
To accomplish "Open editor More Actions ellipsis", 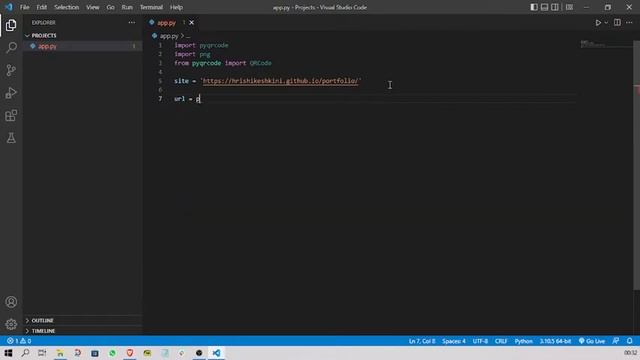I will click(629, 23).
